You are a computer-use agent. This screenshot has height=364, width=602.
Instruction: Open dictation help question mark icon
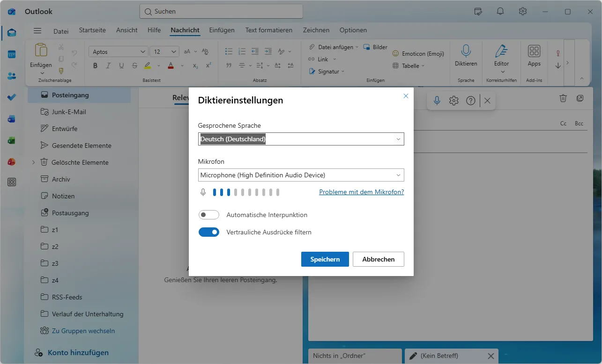(x=471, y=101)
